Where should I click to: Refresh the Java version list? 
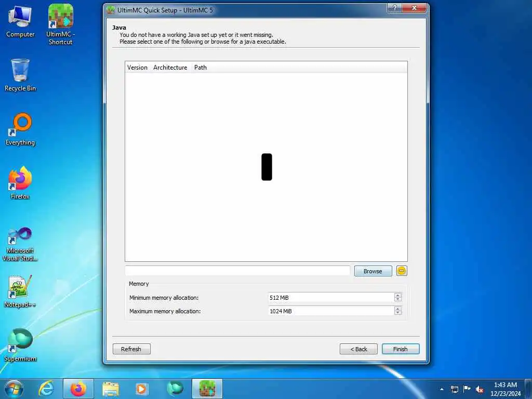coord(131,349)
